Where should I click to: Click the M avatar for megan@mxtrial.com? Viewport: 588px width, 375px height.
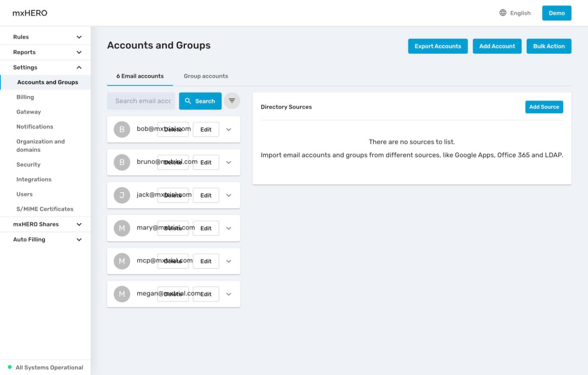pyautogui.click(x=122, y=294)
